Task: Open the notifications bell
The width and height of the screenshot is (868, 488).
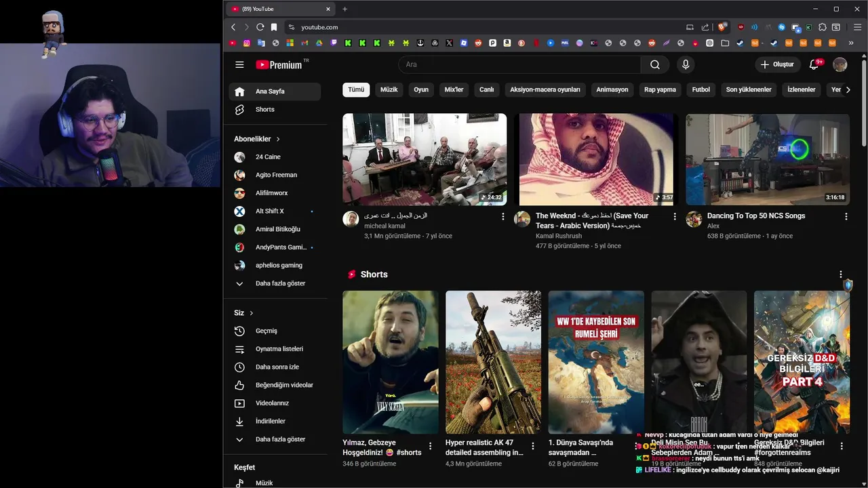Action: [814, 64]
